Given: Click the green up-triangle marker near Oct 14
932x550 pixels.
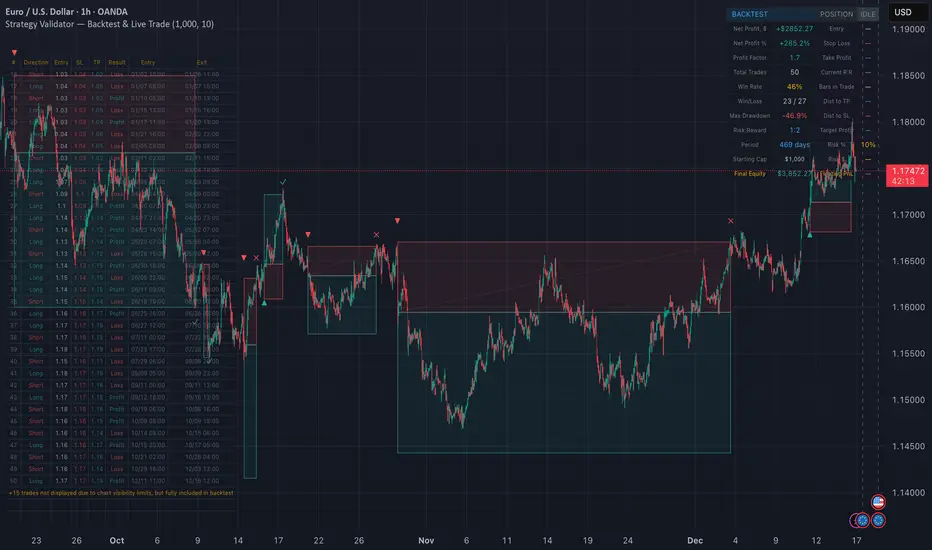Looking at the screenshot, I should click(264, 302).
